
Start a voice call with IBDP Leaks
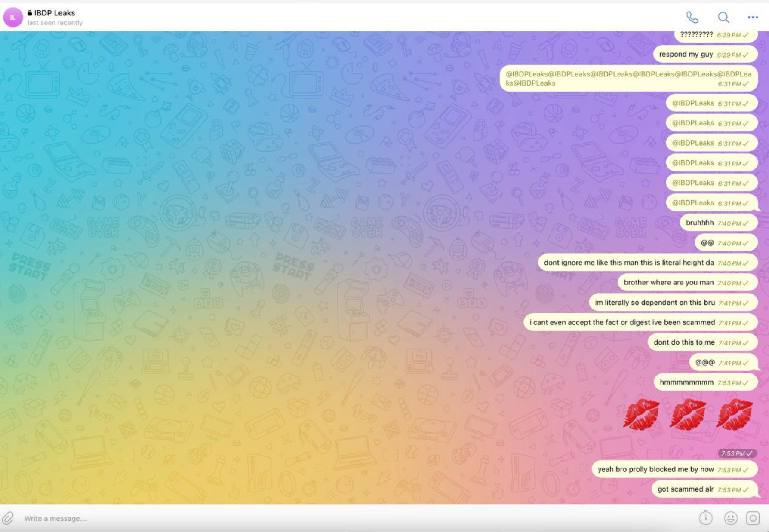692,17
